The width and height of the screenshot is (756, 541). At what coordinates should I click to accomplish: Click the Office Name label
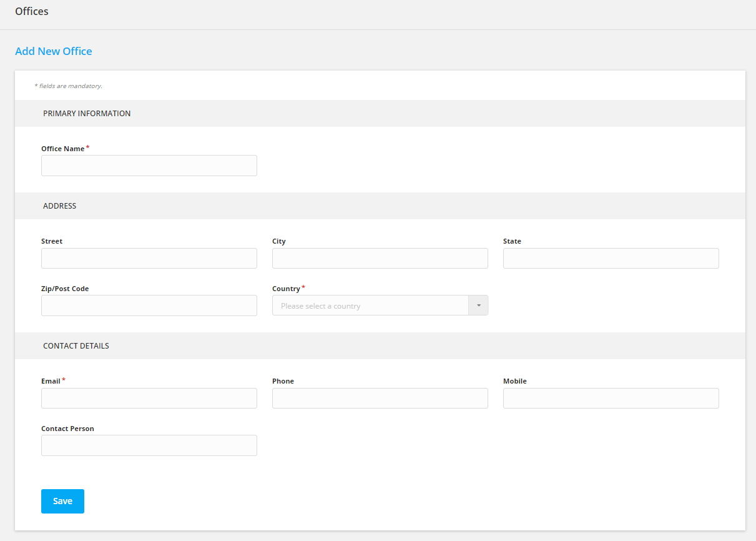tap(63, 149)
